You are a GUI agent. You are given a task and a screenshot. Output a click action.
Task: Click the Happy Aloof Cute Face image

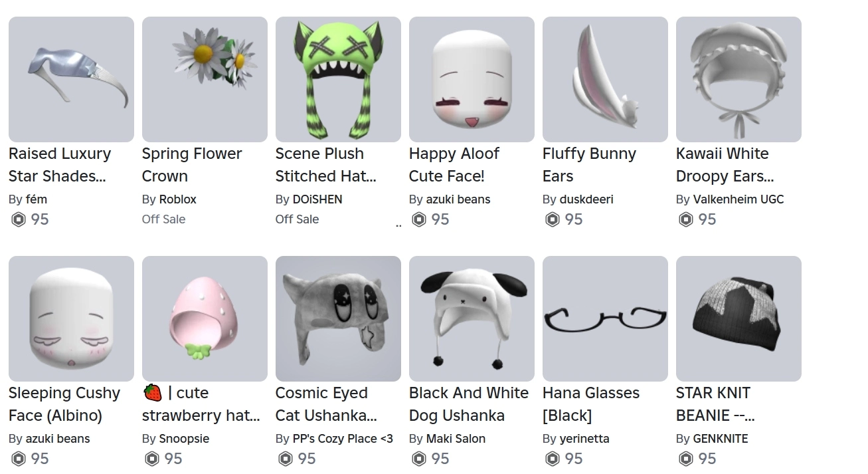click(x=472, y=79)
